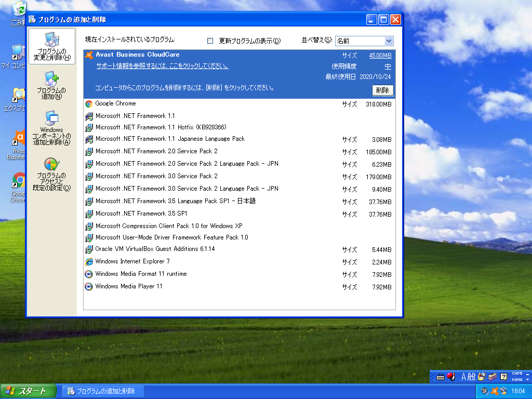
Task: Switch to プログラムの変更と削除(H) in the sidebar
Action: click(x=52, y=46)
